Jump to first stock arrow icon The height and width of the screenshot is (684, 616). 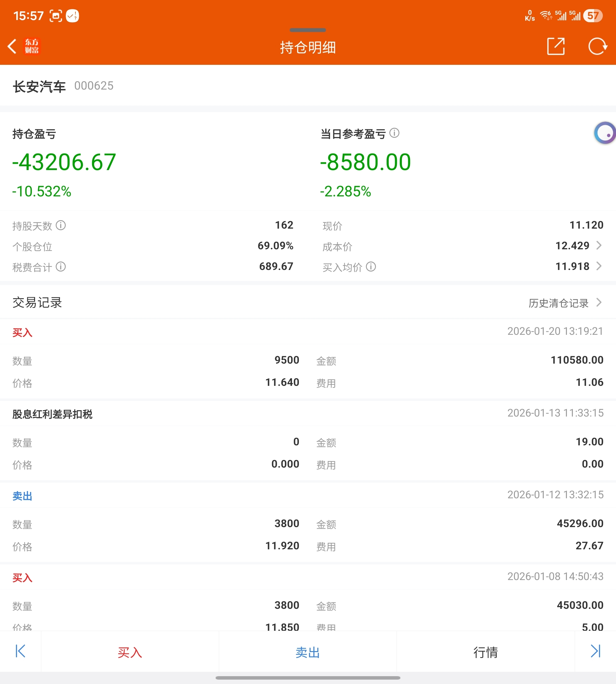point(20,651)
